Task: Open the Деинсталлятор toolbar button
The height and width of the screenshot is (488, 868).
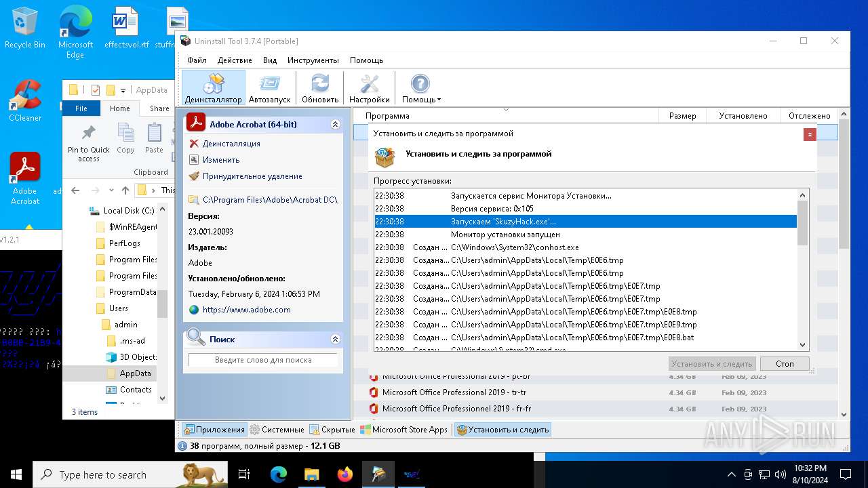Action: [213, 88]
